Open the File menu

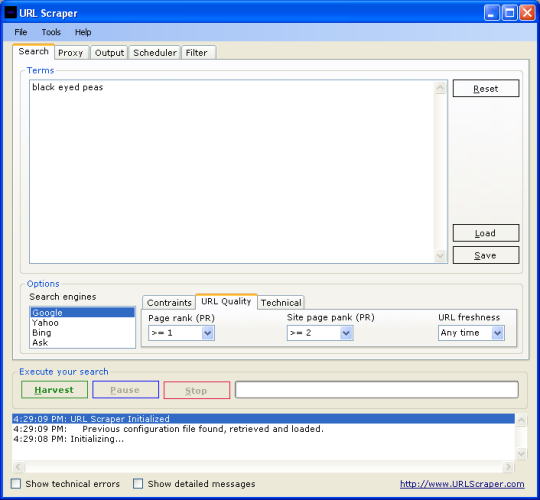tap(21, 32)
